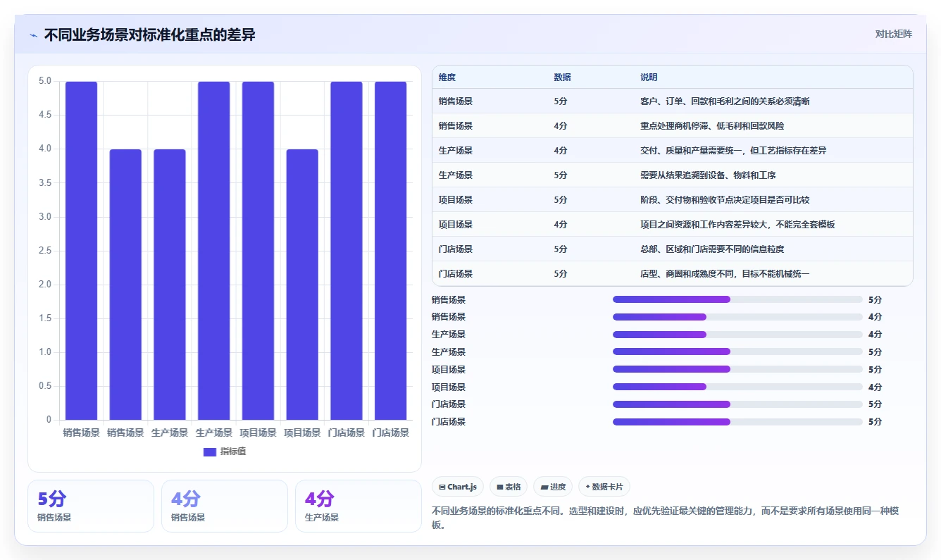Click 生产场景 cell in 需要从结果追溯 table row
This screenshot has height=560, width=941.
click(x=456, y=175)
